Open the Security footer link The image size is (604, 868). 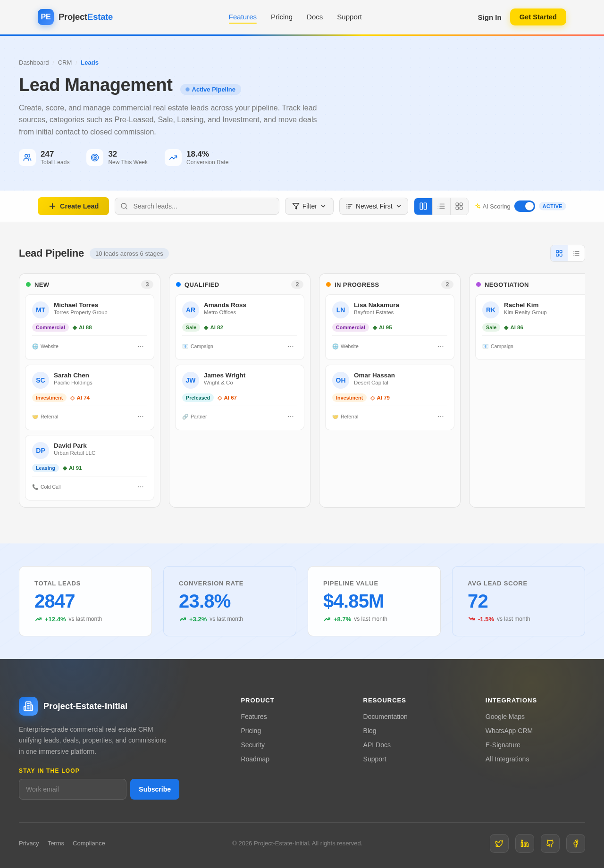252,745
